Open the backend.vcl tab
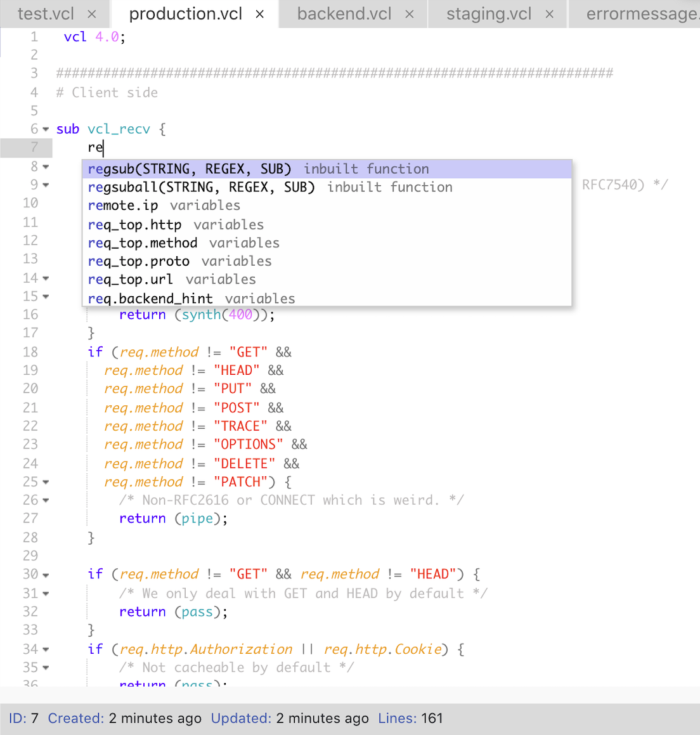Image resolution: width=700 pixels, height=735 pixels. pos(346,13)
